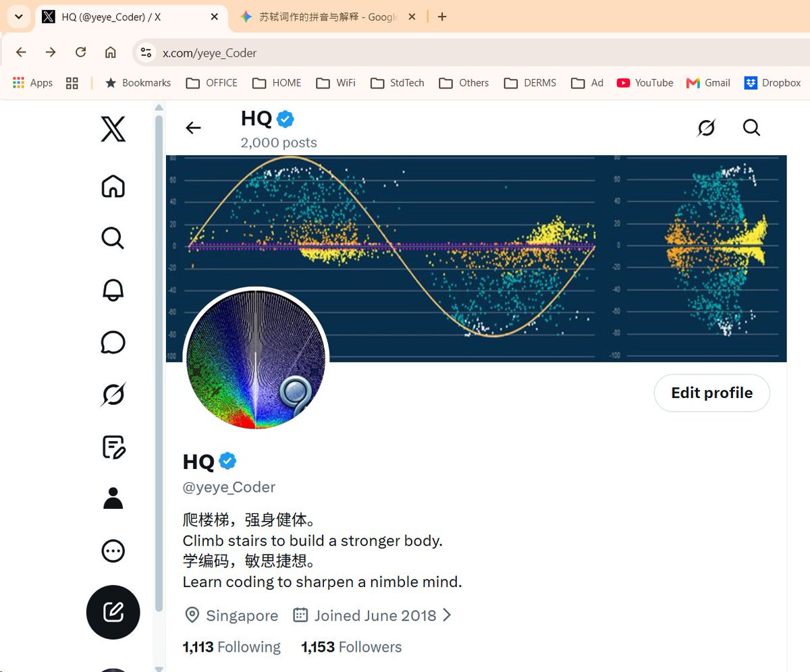
Task: Close the HQ X tab
Action: tap(215, 17)
